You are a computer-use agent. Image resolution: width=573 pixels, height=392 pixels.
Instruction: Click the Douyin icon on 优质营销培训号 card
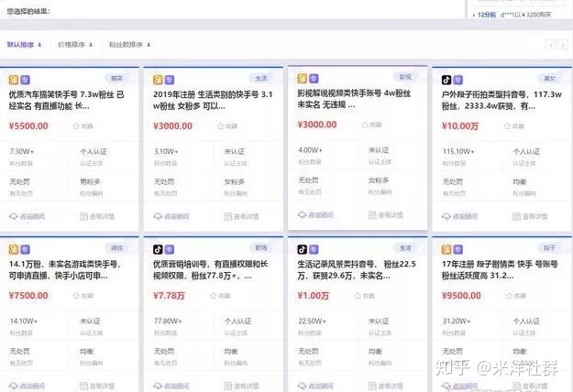click(x=158, y=249)
